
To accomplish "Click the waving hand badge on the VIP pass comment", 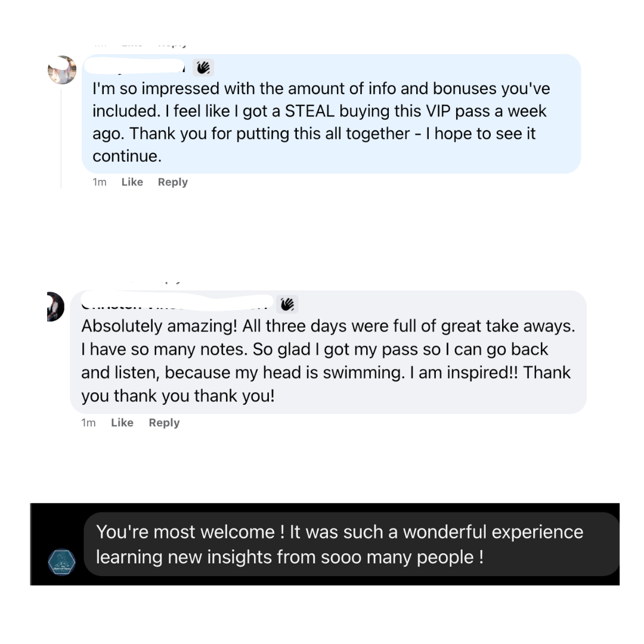I will [203, 67].
